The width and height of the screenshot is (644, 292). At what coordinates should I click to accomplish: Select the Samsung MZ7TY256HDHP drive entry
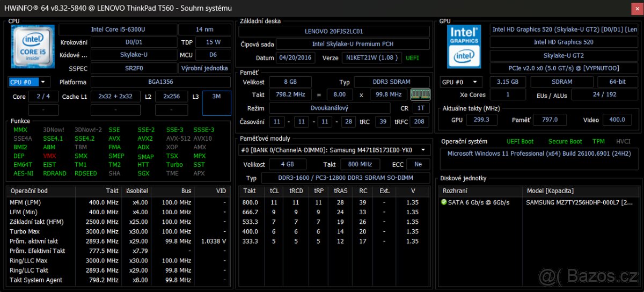tap(580, 202)
